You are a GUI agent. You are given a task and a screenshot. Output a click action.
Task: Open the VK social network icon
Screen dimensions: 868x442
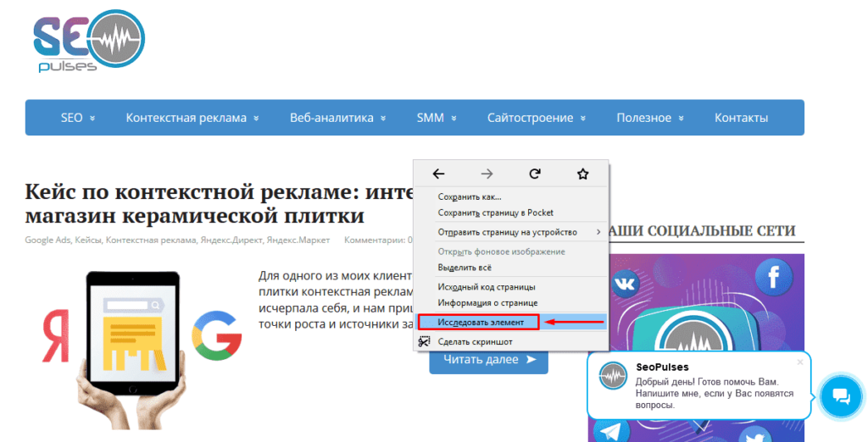pos(626,285)
